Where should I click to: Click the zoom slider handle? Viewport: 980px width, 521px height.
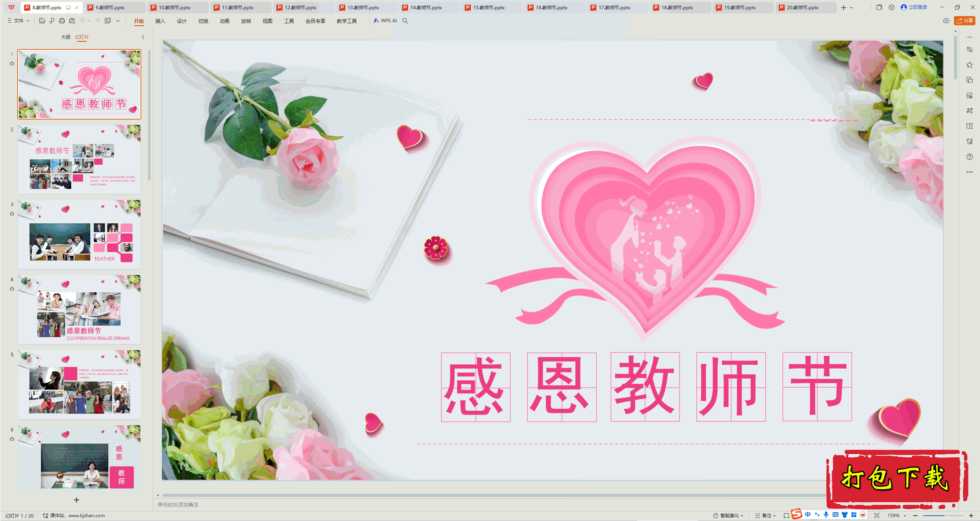[x=946, y=516]
